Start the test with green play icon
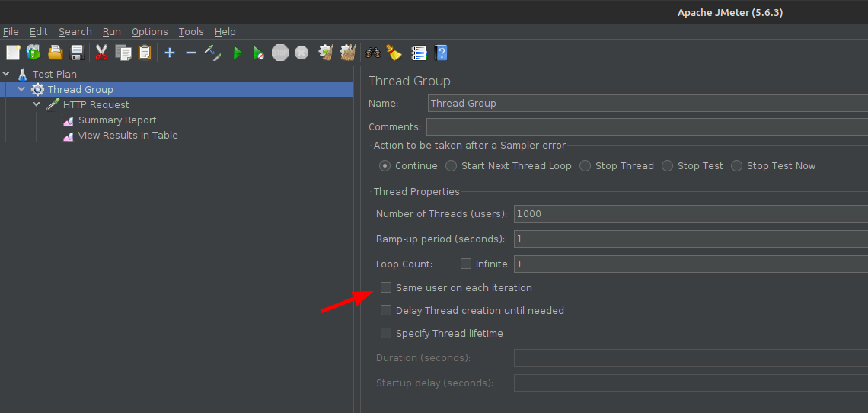This screenshot has height=413, width=868. 238,53
